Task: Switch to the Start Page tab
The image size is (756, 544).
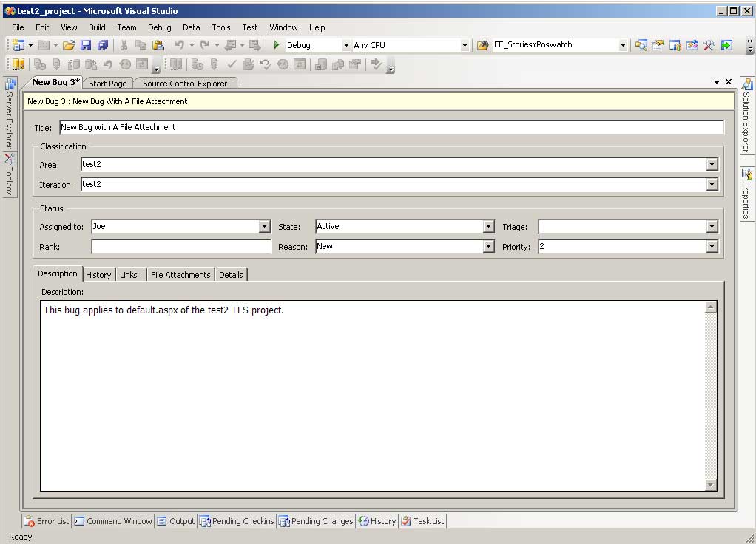Action: (x=107, y=84)
